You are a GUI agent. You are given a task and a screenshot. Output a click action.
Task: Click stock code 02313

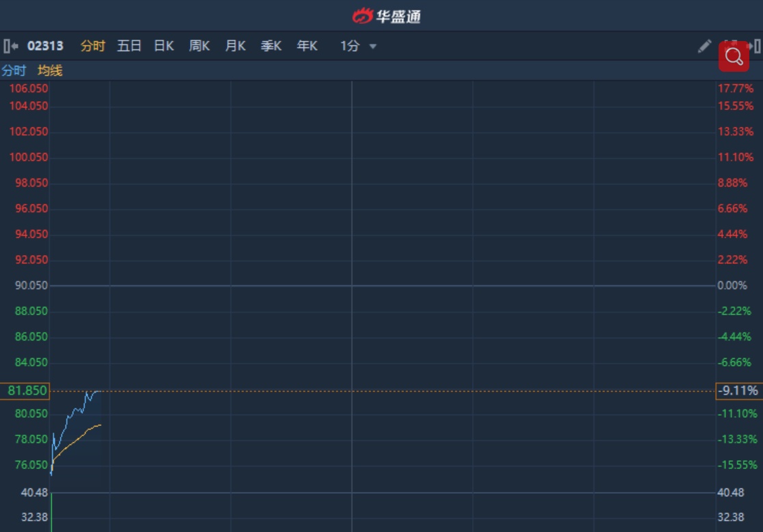point(45,46)
